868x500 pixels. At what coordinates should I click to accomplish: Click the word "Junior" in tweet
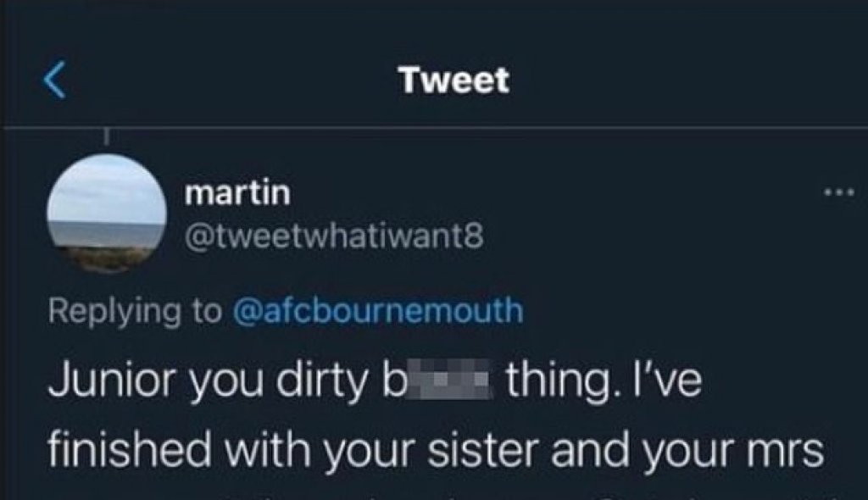click(x=113, y=380)
